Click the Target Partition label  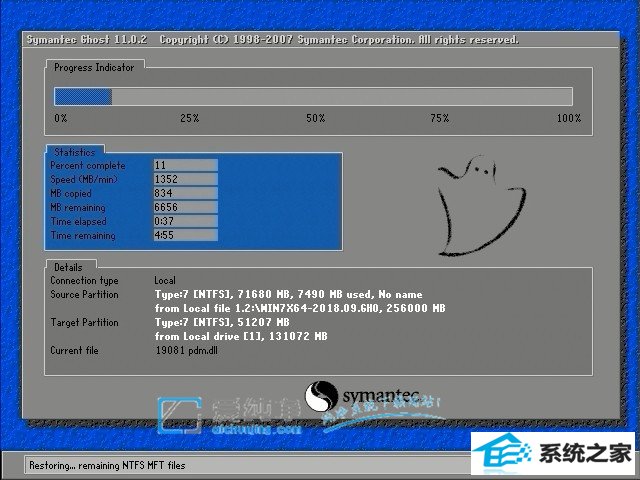pos(84,322)
